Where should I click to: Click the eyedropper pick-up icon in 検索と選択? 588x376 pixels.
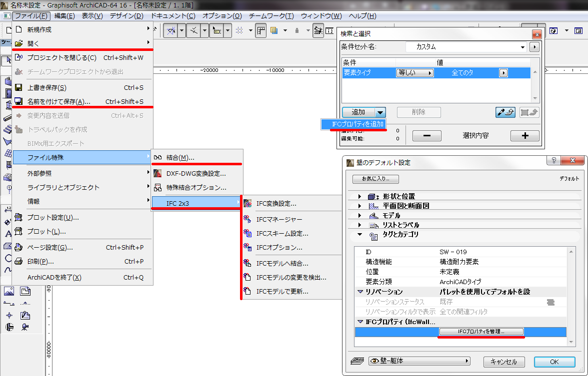point(505,112)
